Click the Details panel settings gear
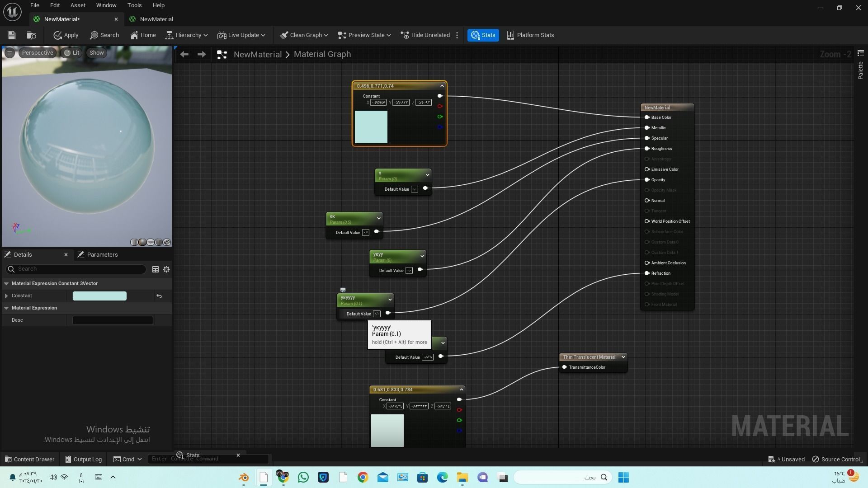 click(166, 269)
